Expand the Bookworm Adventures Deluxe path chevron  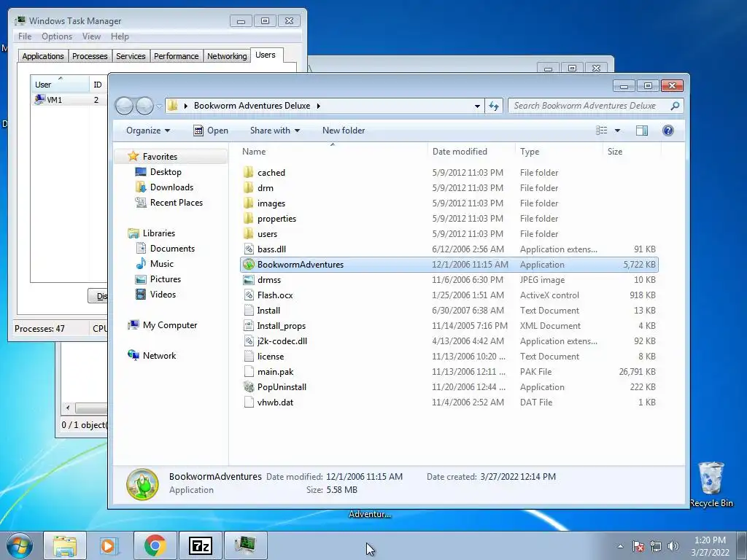click(318, 106)
